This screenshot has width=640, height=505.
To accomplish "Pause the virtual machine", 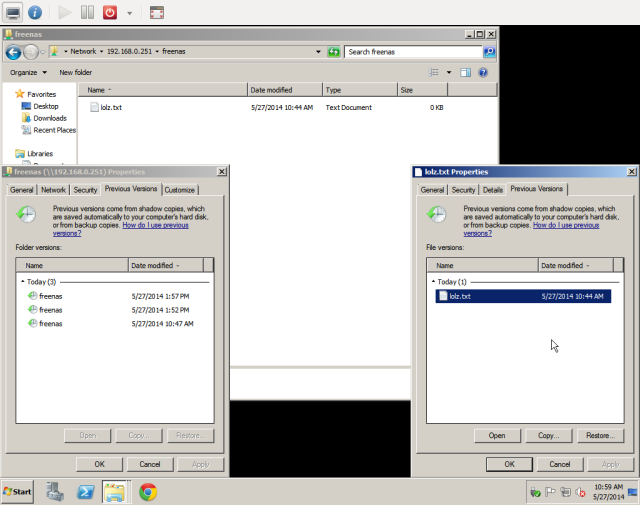I will point(87,13).
